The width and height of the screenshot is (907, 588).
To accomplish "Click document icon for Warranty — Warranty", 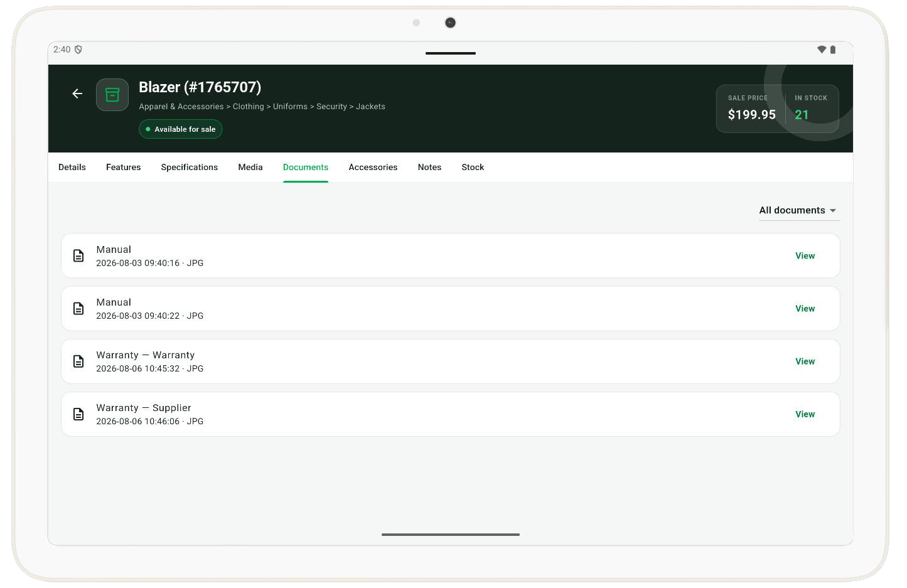I will click(78, 361).
